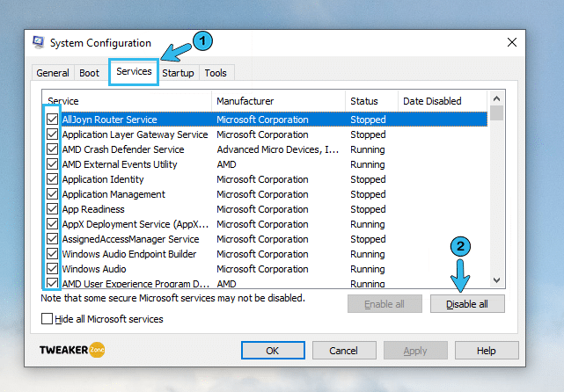The image size is (564, 392).
Task: Click Stopped status of AssignedAccessManager Service
Action: click(x=368, y=239)
